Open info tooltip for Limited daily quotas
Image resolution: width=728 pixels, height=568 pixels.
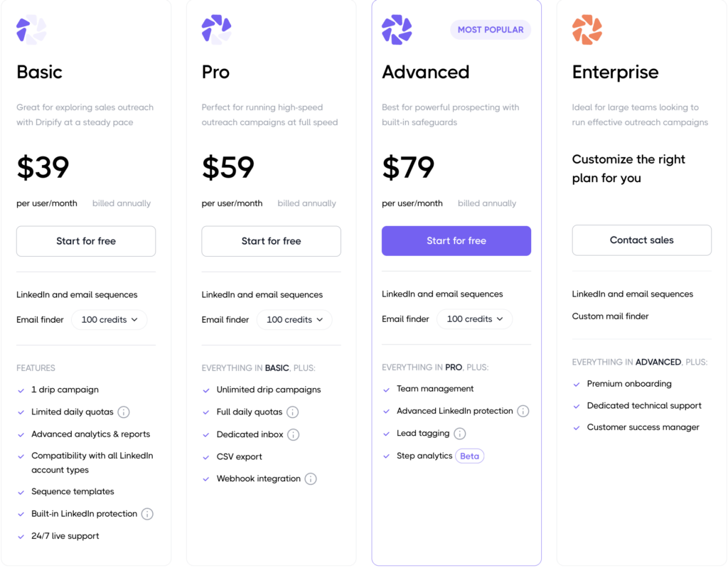(124, 412)
